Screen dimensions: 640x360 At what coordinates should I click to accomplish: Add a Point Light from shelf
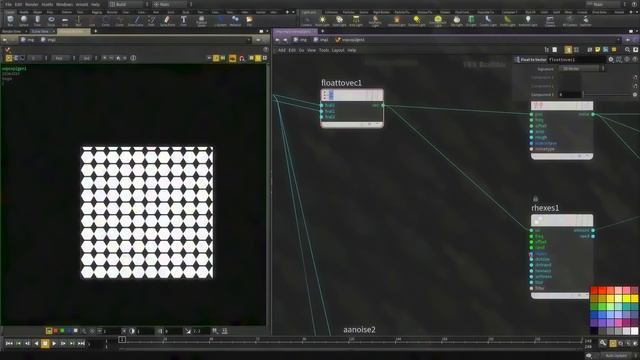point(322,20)
